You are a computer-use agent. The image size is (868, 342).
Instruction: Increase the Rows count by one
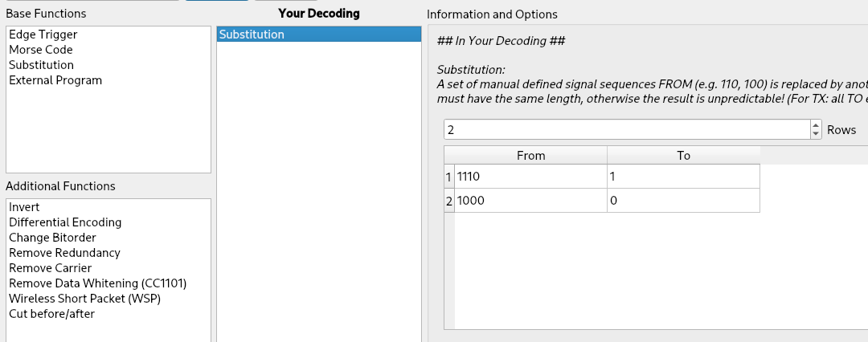(817, 125)
